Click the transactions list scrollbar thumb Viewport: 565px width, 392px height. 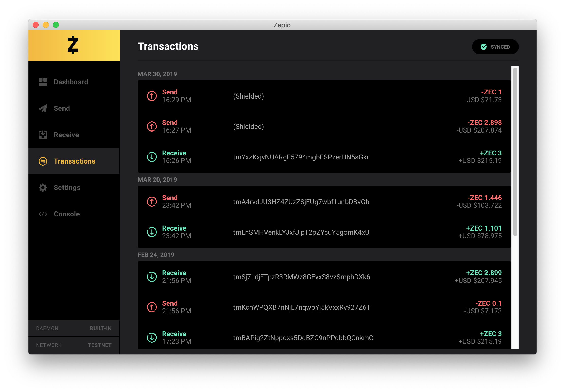coord(515,152)
